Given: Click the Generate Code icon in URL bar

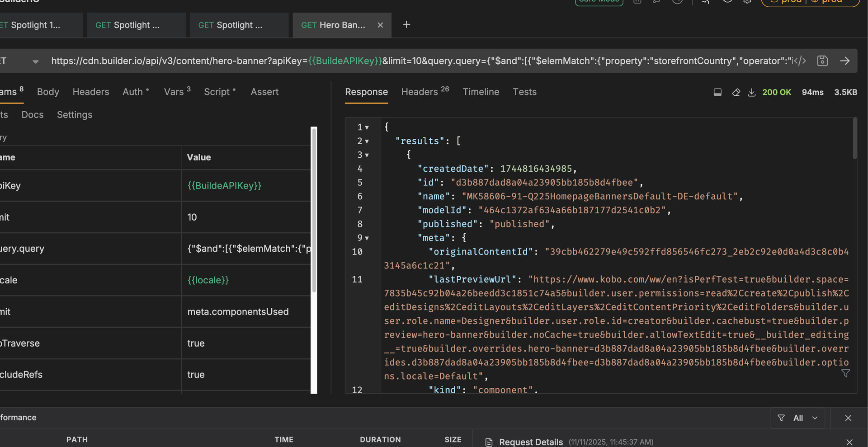Looking at the screenshot, I should point(800,61).
